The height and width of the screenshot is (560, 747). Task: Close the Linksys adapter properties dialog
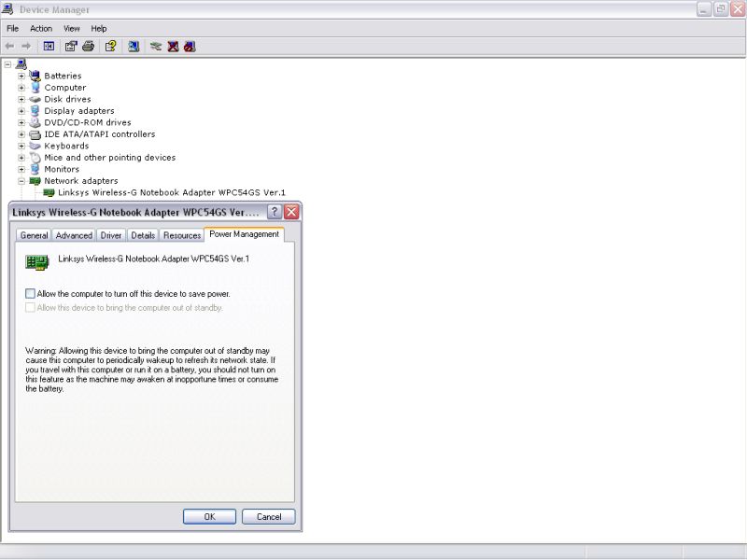[291, 212]
